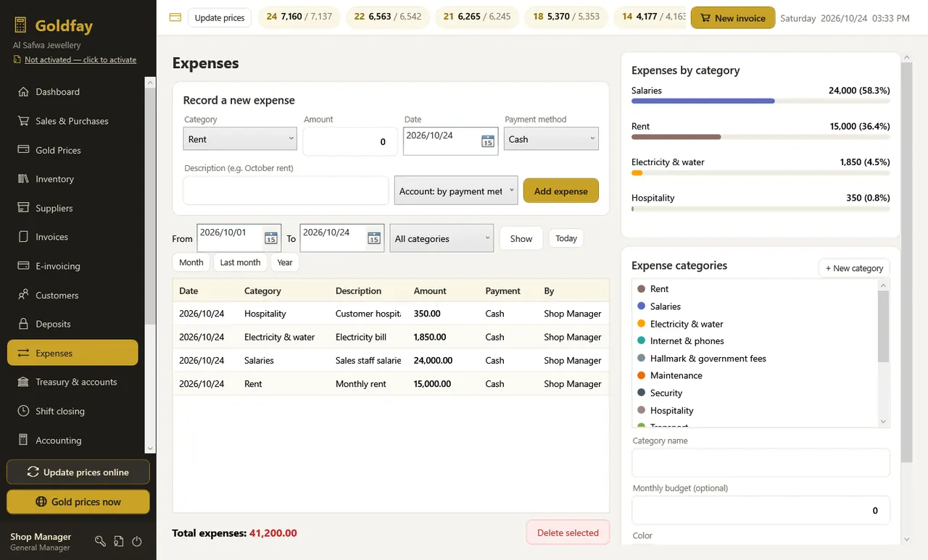Click the Add expense button

pyautogui.click(x=561, y=191)
